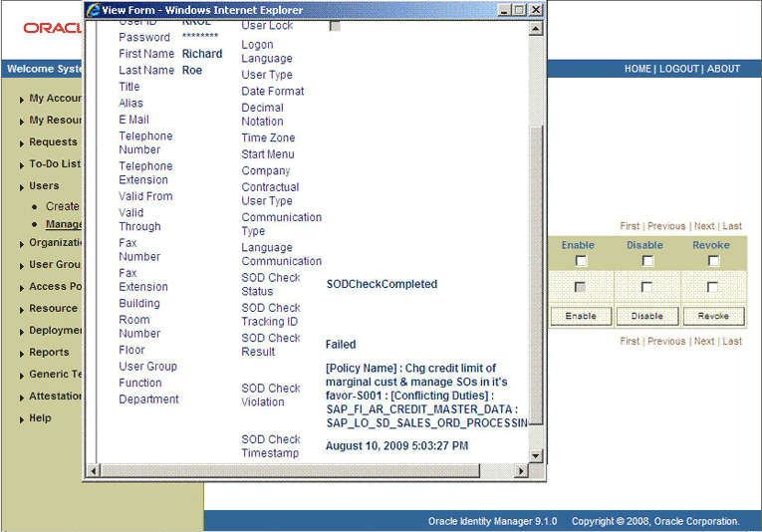The image size is (762, 532).
Task: Select Manage under Users
Action: click(x=64, y=224)
